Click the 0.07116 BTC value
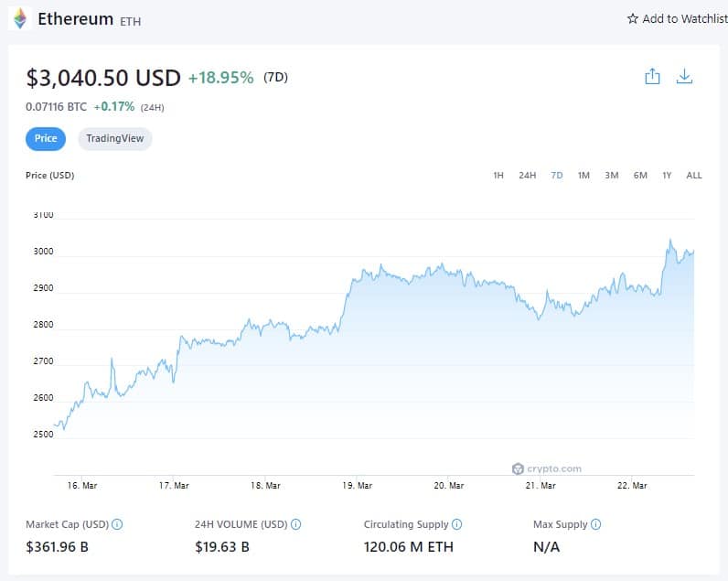 click(56, 107)
